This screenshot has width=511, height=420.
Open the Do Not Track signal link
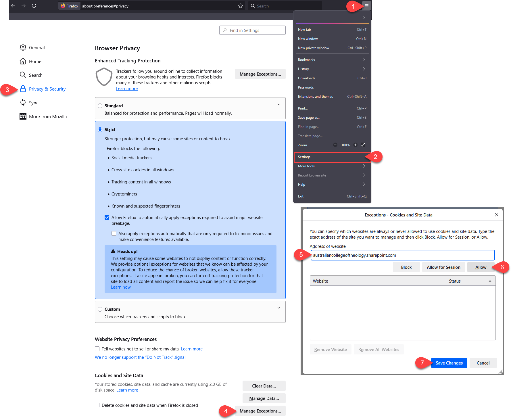(x=140, y=357)
